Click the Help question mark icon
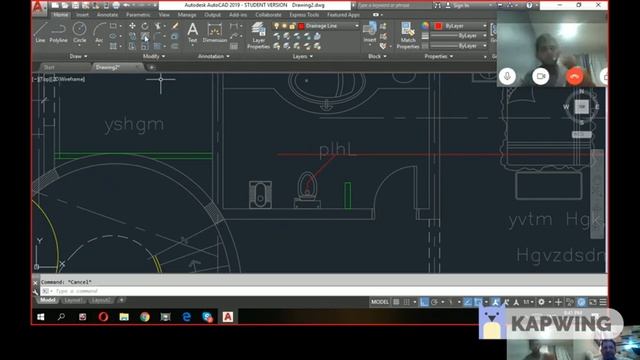The image size is (640, 360). click(529, 5)
